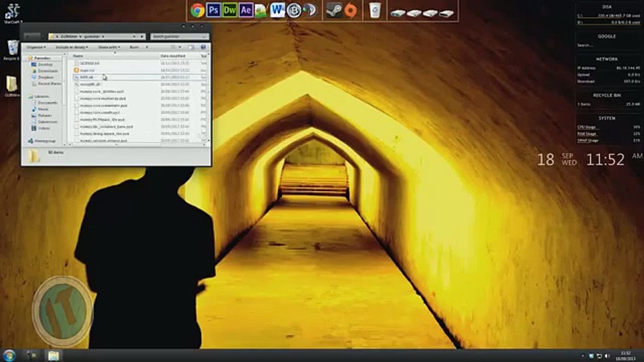Click the Explorer help question-mark icon

pos(203,47)
